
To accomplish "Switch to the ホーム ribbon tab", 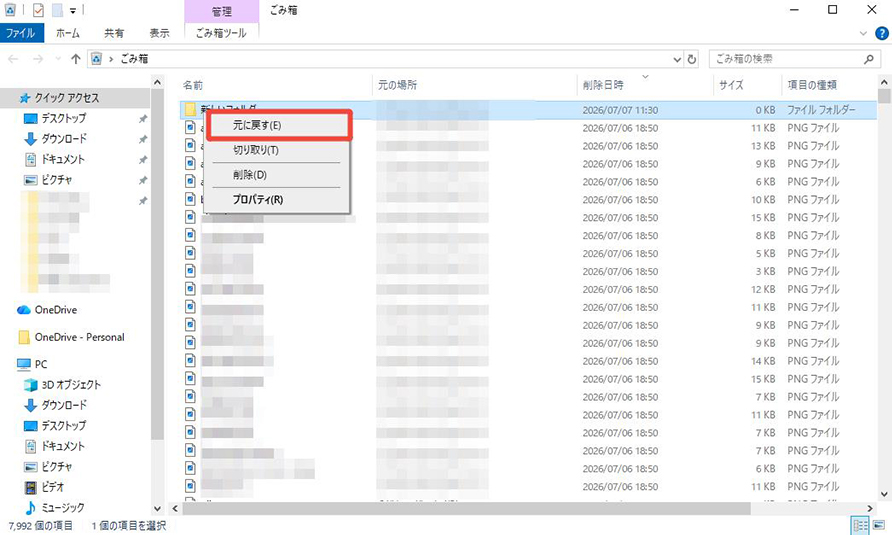I will tap(68, 33).
